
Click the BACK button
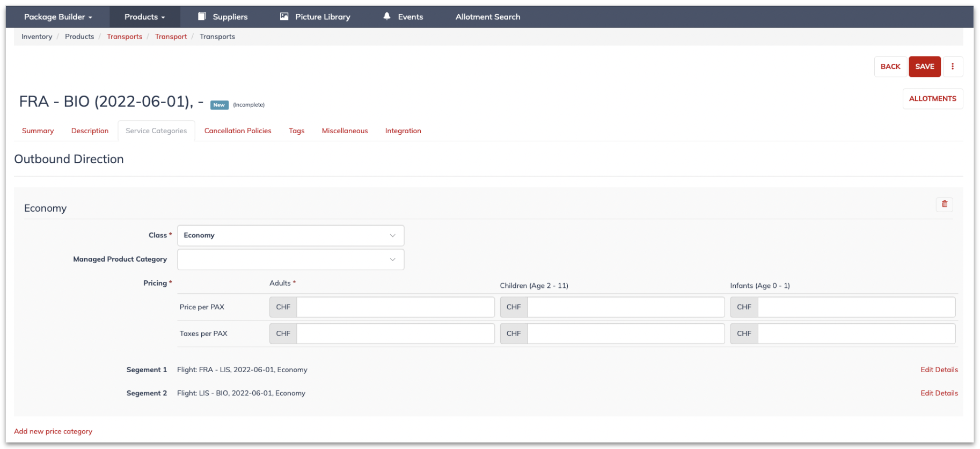tap(890, 67)
